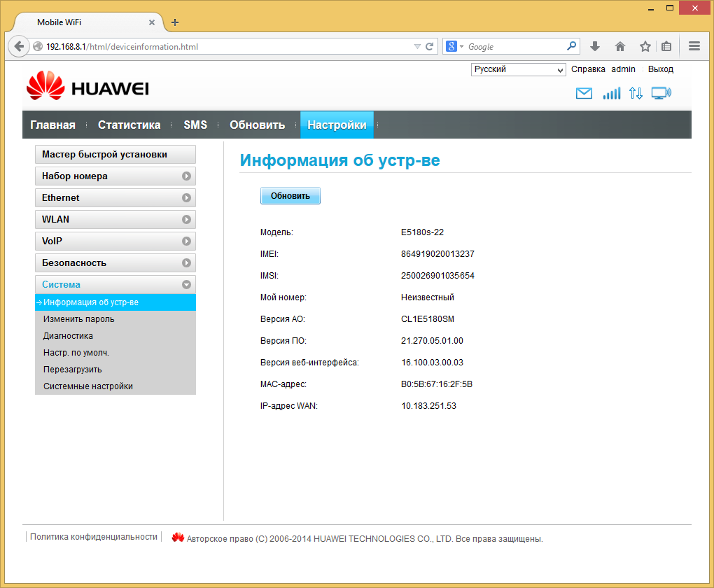
Task: Expand the VoIP section
Action: [x=115, y=241]
